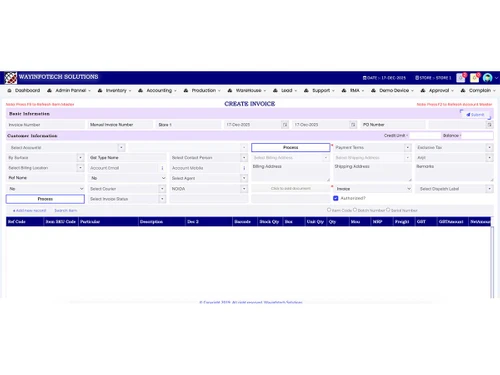This screenshot has width=500, height=375.
Task: Select the Item Code radio button
Action: [329, 210]
